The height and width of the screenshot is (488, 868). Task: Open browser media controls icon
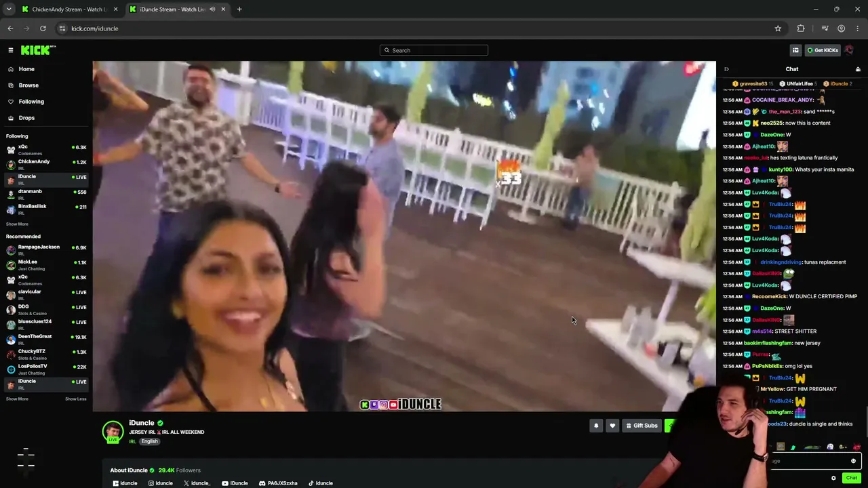point(825,28)
